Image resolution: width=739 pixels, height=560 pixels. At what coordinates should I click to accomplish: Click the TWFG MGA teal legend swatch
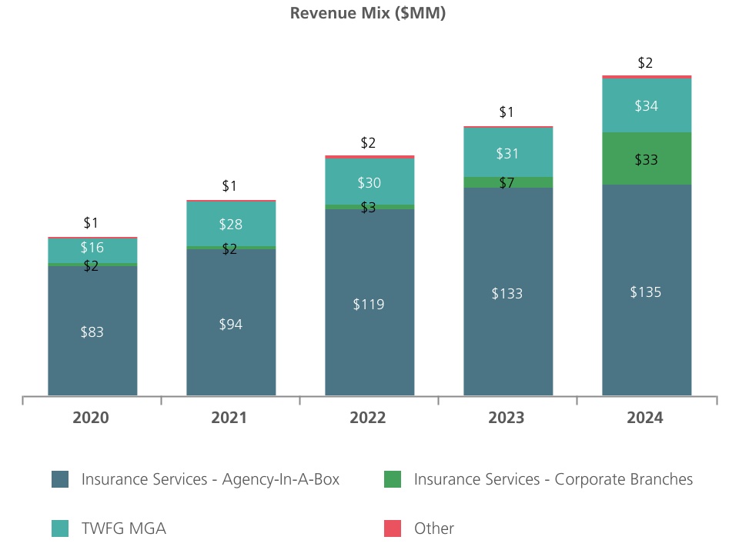point(60,528)
